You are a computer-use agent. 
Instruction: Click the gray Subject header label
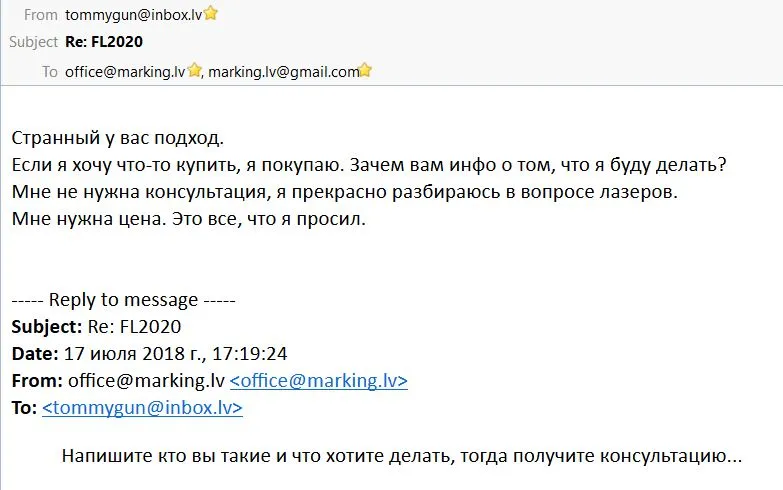33,42
